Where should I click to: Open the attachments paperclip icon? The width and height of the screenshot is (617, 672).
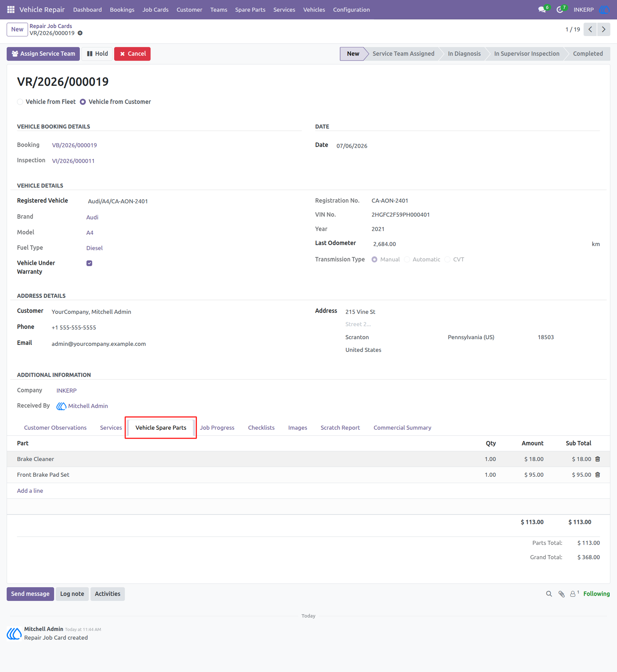[x=561, y=594]
